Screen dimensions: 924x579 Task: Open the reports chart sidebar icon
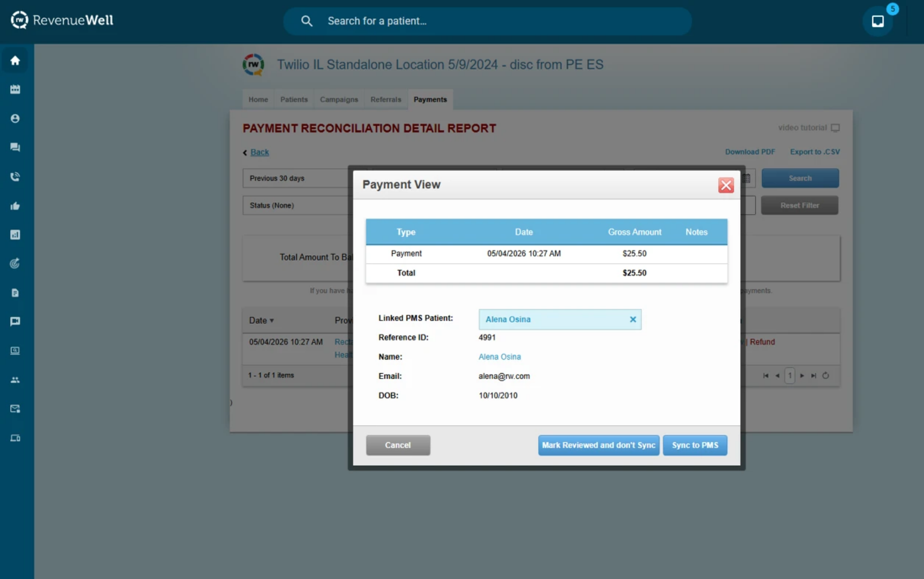click(15, 235)
